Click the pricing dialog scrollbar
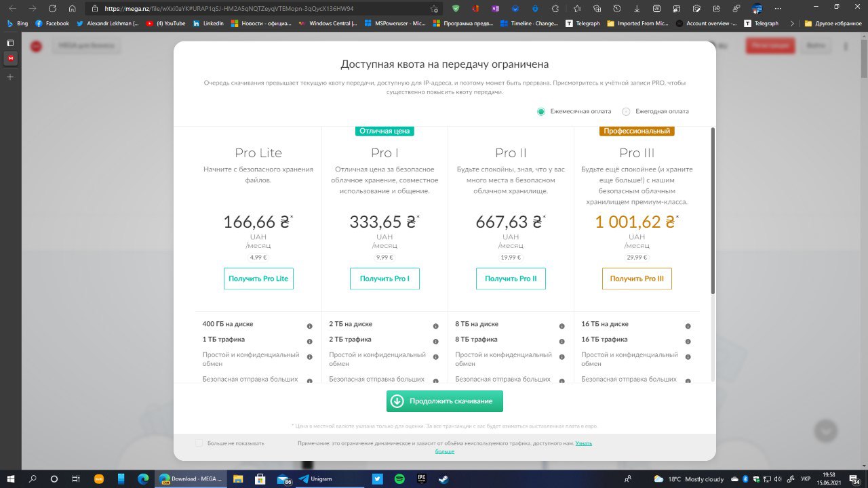Viewport: 868px width, 488px height. pos(712,210)
